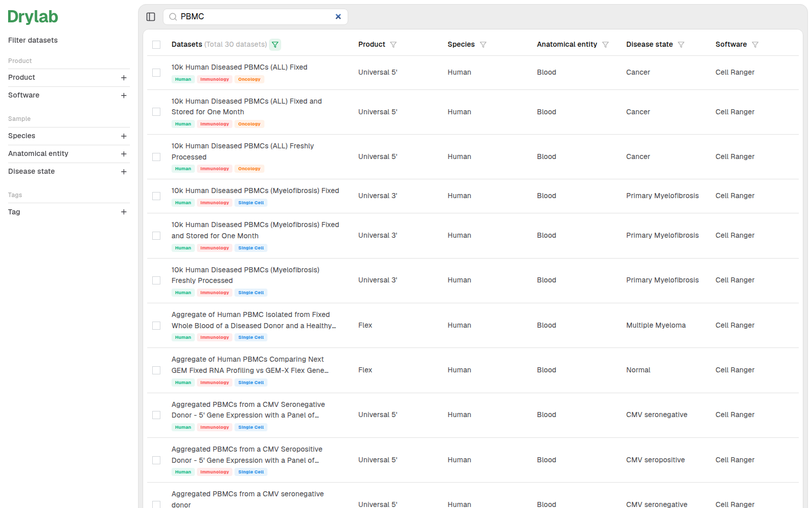Open the green Datasets filter icon
The image size is (812, 508).
(275, 45)
